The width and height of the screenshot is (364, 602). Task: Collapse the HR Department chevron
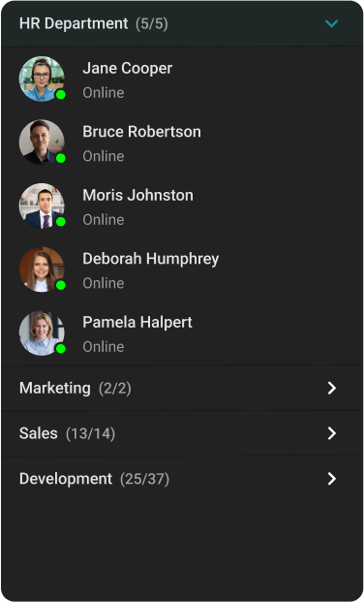331,24
